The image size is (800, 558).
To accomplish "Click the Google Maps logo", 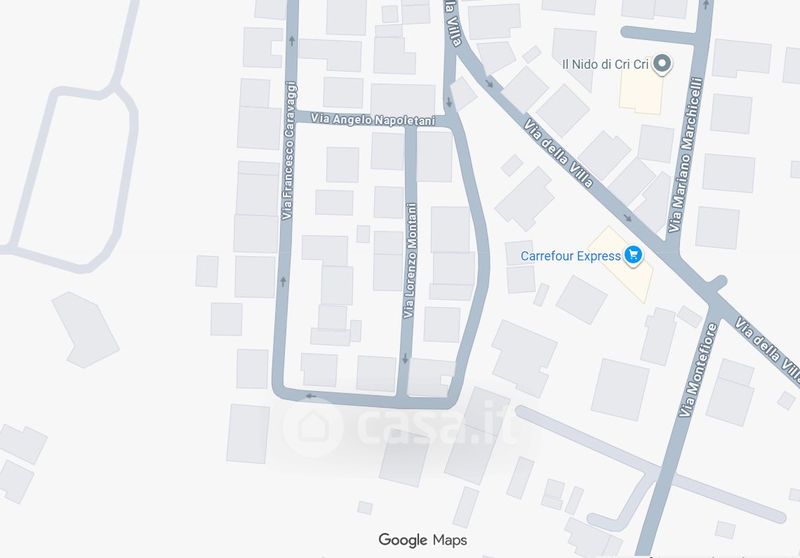I will pos(422,540).
